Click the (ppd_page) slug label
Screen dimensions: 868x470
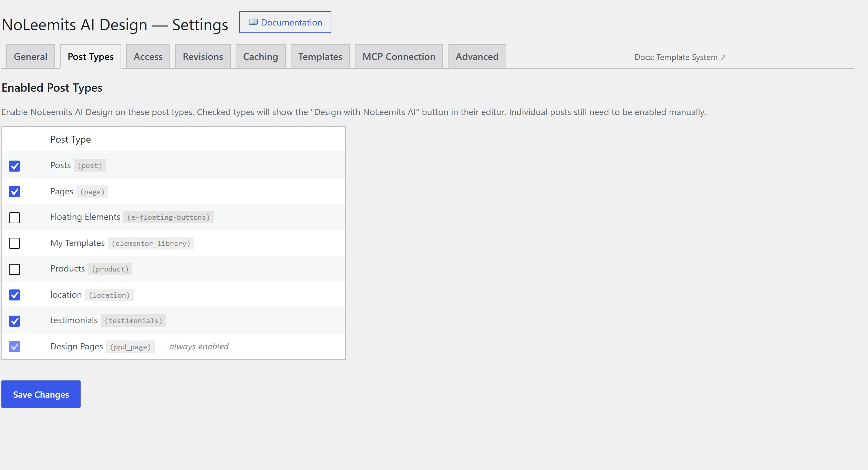[131, 347]
